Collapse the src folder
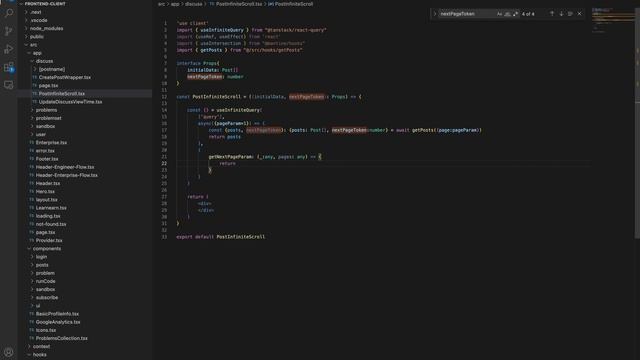The image size is (640, 360). pos(33,45)
